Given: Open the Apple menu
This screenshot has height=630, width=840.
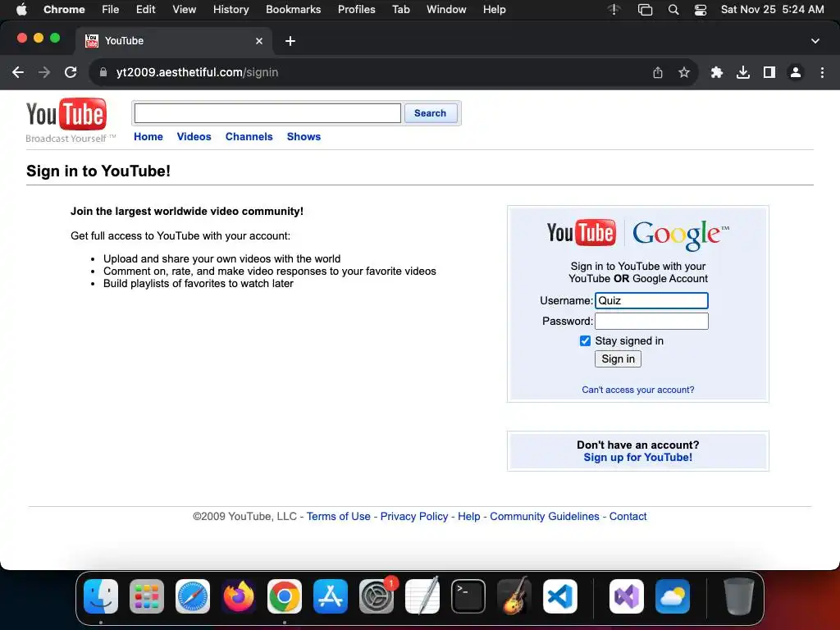Looking at the screenshot, I should click(21, 10).
